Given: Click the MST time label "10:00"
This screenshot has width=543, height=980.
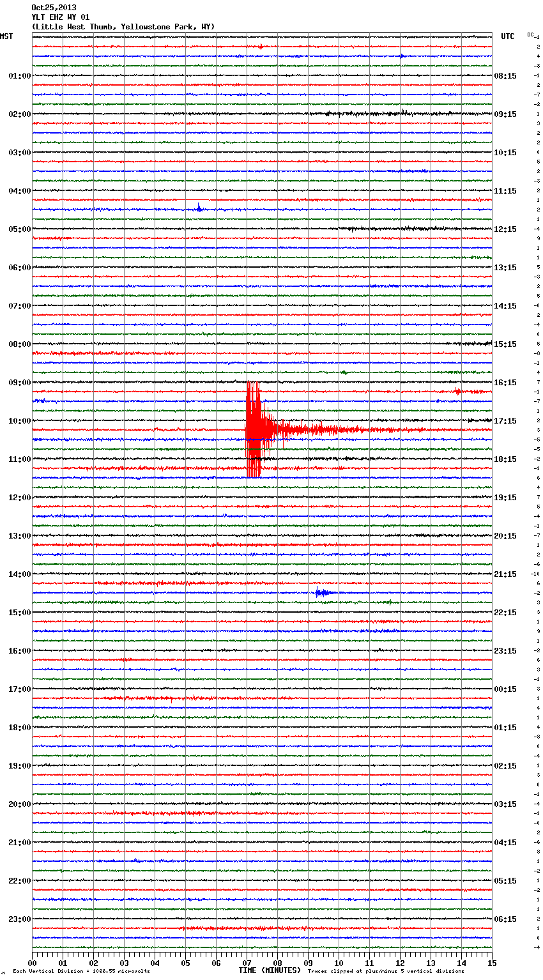Looking at the screenshot, I should [19, 421].
